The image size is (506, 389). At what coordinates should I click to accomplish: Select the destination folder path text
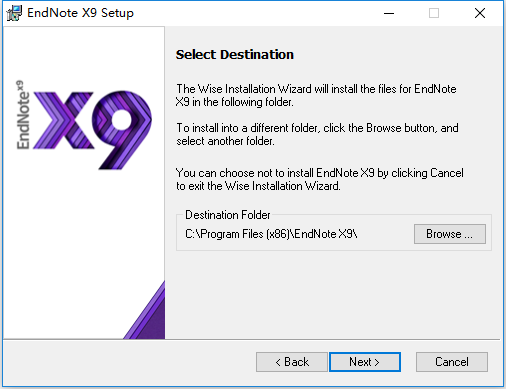point(271,234)
